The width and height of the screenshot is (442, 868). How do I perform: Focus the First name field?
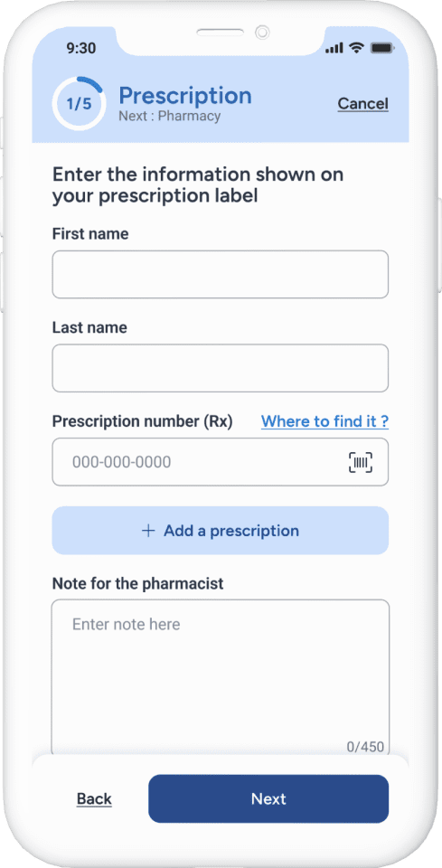coord(221,274)
